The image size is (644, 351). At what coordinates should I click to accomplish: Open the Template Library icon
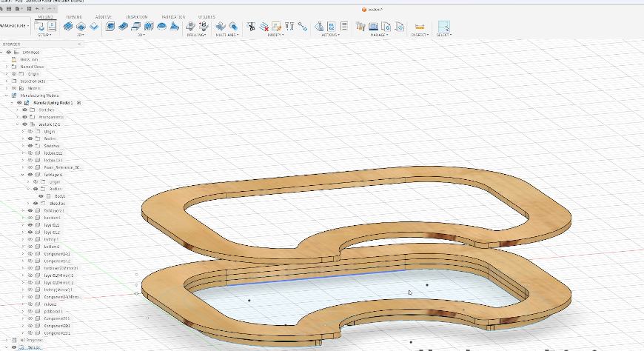(399, 27)
